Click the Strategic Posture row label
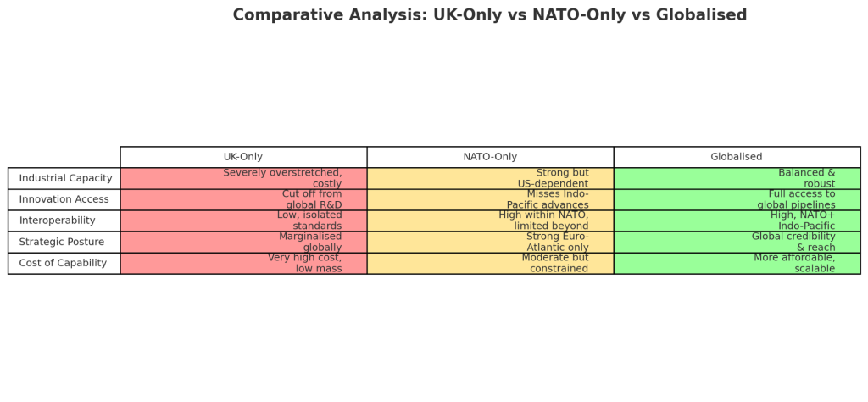Screen dimensions: 868x402 tap(64, 242)
